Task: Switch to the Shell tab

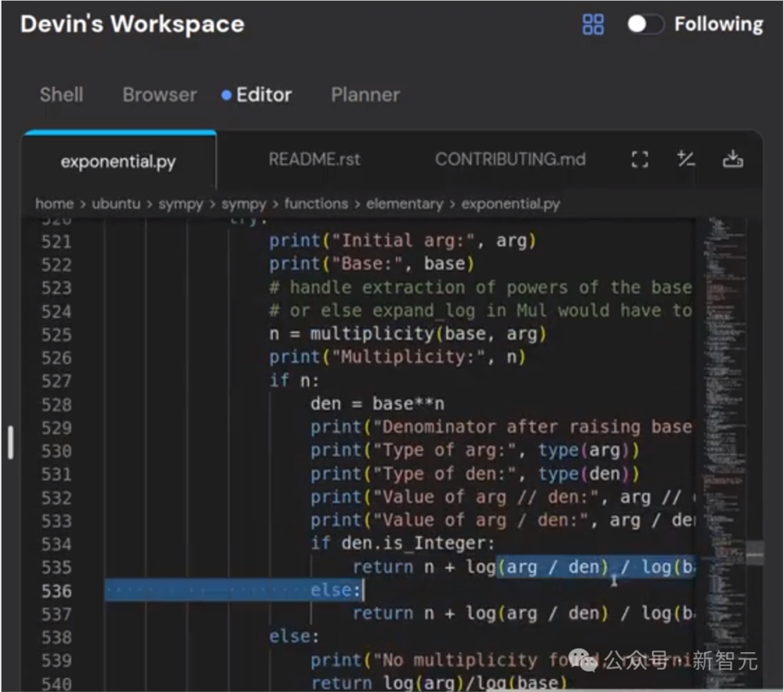Action: coord(61,95)
